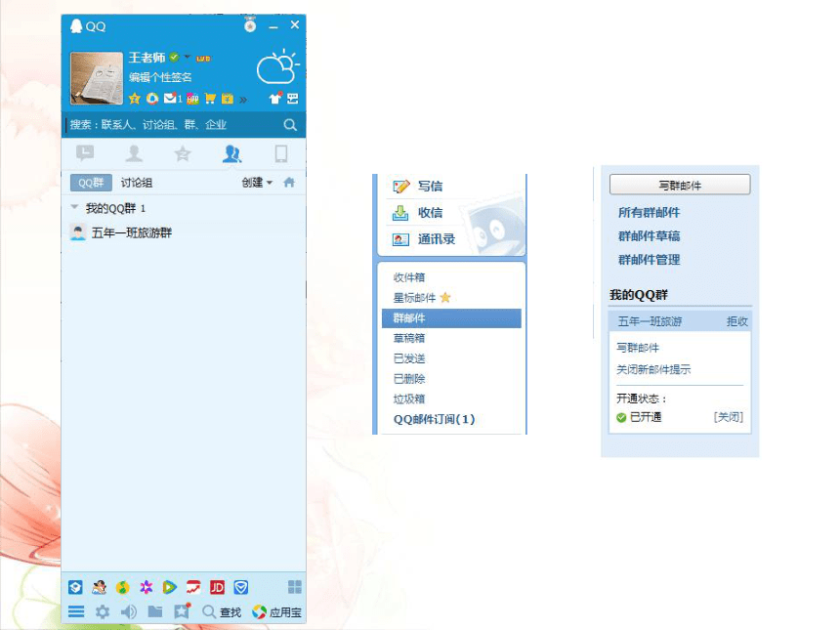Launch the purple star app icon
This screenshot has width=840, height=630.
(147, 587)
